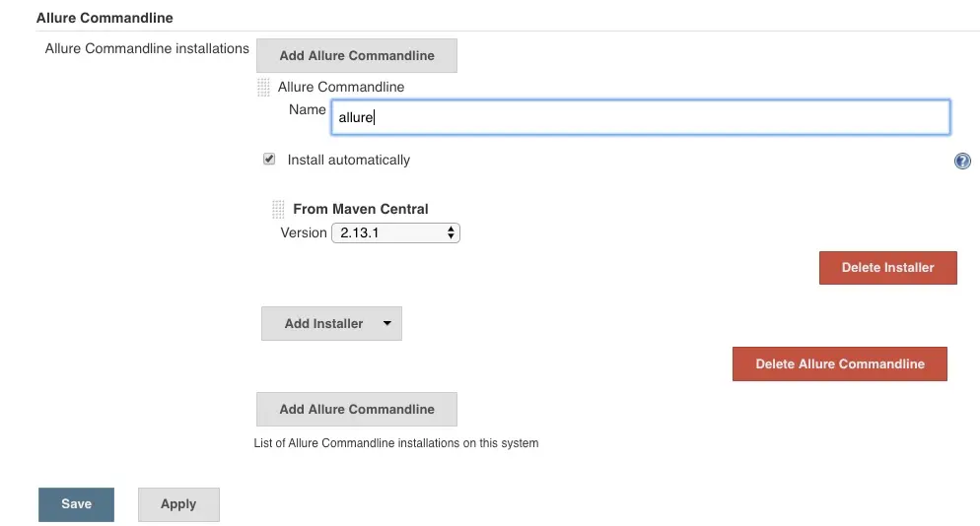
Task: Click the Version label beside the dropdown
Action: point(304,233)
